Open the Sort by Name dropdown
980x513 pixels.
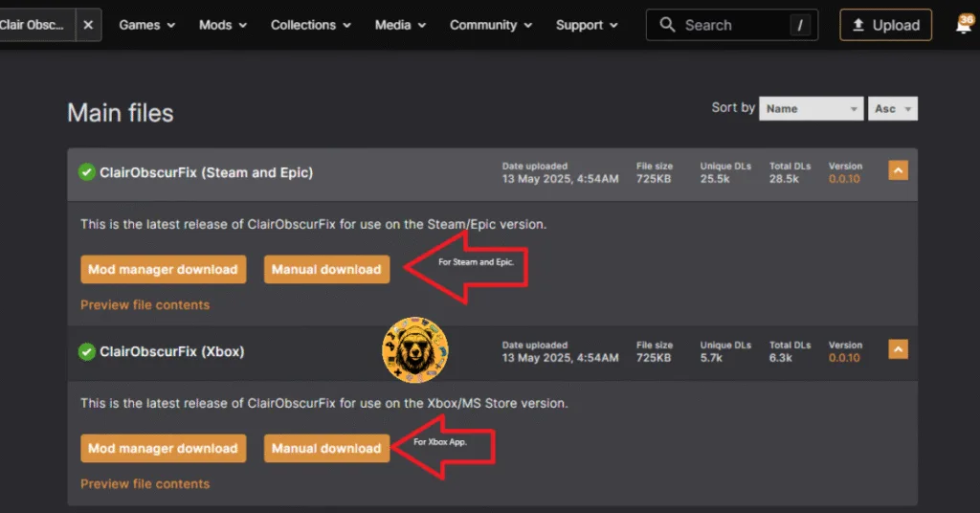812,109
